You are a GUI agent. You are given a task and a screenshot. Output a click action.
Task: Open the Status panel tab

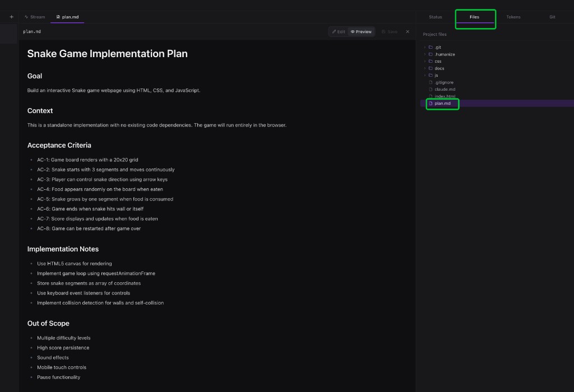tap(435, 17)
